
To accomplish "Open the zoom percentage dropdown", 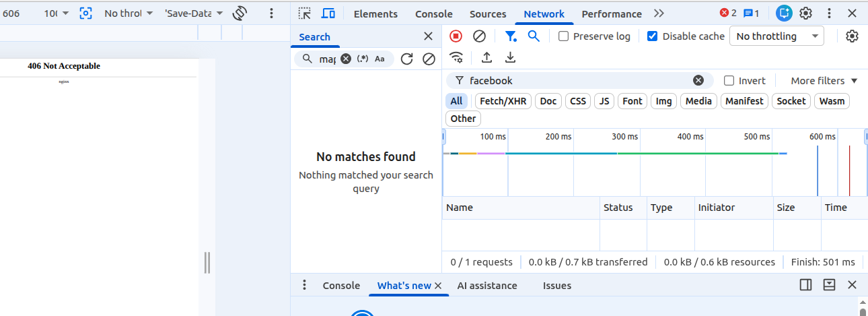I will [56, 13].
